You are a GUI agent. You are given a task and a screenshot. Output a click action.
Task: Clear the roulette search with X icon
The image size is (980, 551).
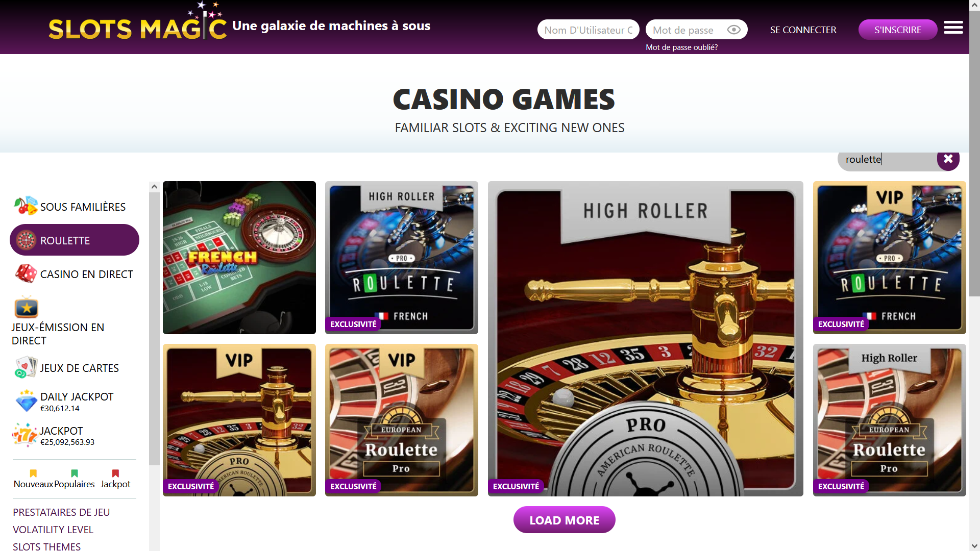pos(948,159)
